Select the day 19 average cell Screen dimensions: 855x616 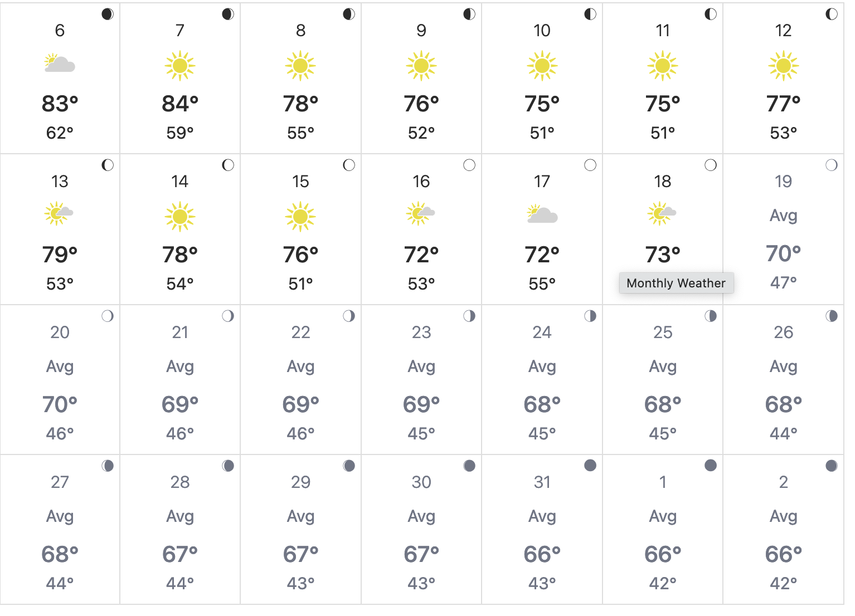click(783, 229)
